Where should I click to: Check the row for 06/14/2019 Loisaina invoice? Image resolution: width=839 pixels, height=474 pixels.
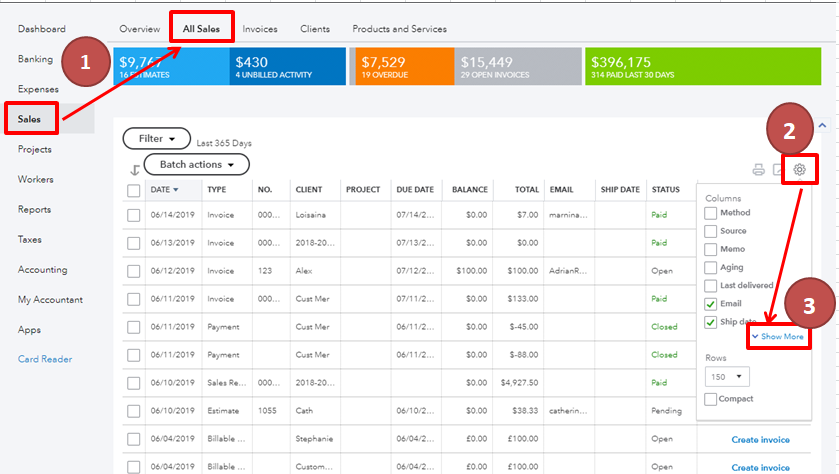pos(134,215)
